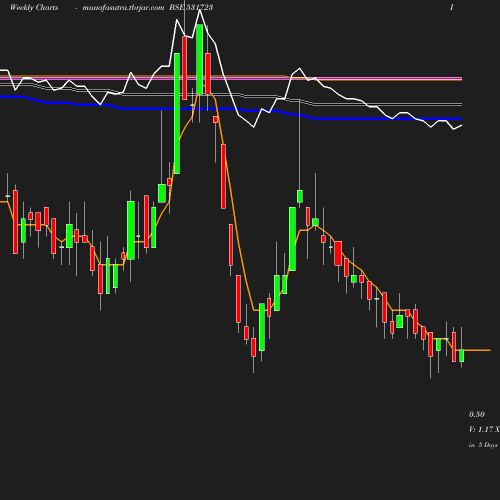The height and width of the screenshot is (500, 500).
Task: Click the 'munafasutra.tbrjar.com' text
Action: click(123, 8)
